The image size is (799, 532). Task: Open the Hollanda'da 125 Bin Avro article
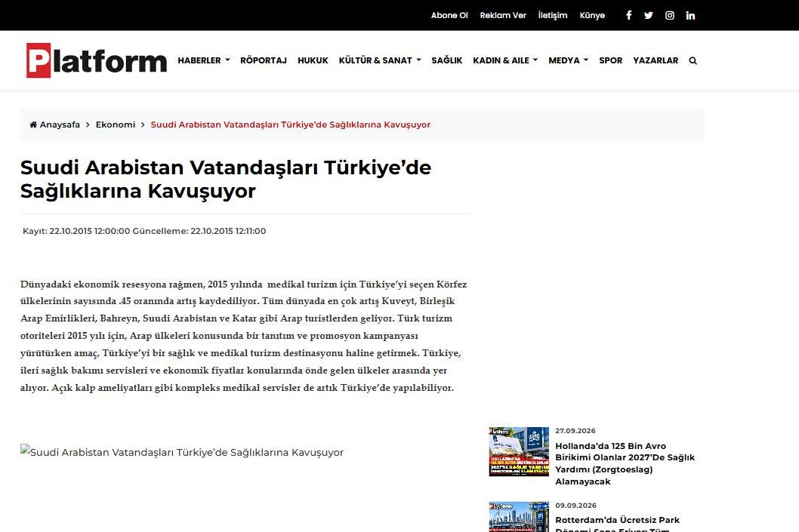(625, 463)
